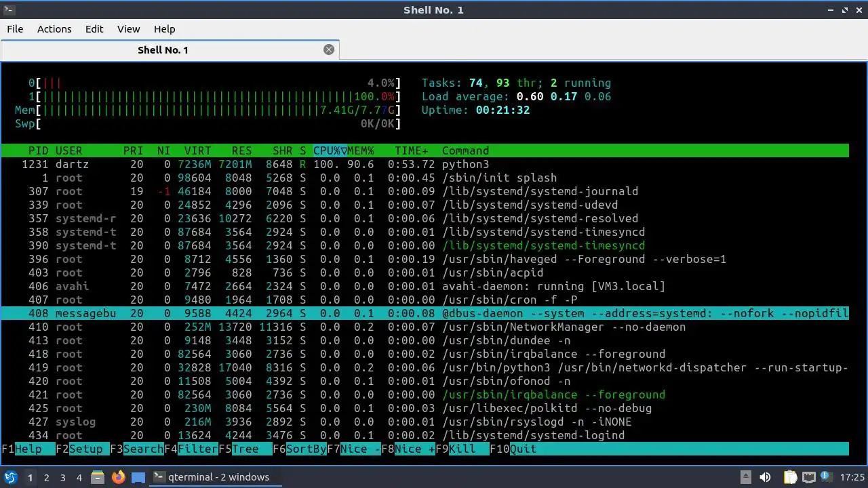Open the file manager panel icon

point(98,477)
